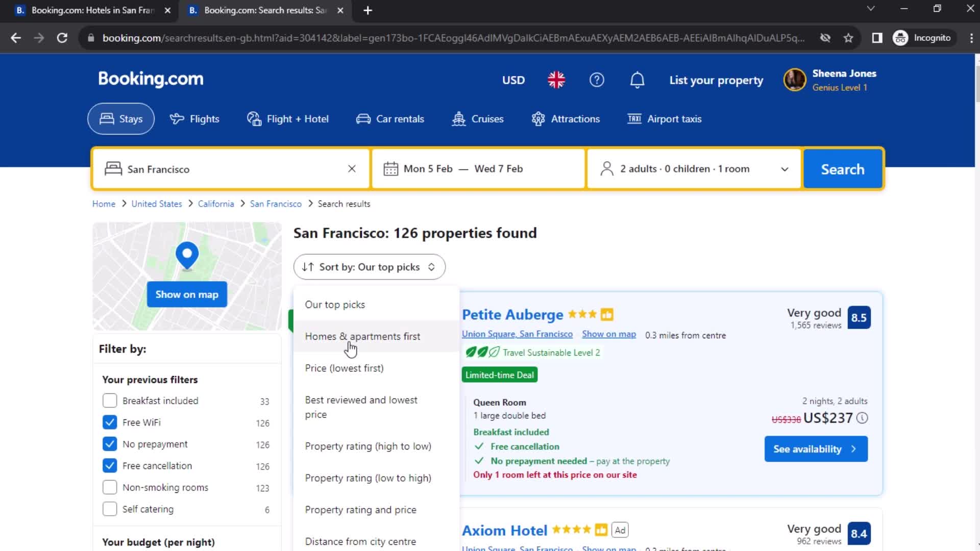The image size is (980, 551).
Task: Open the Cruises section
Action: (478, 119)
